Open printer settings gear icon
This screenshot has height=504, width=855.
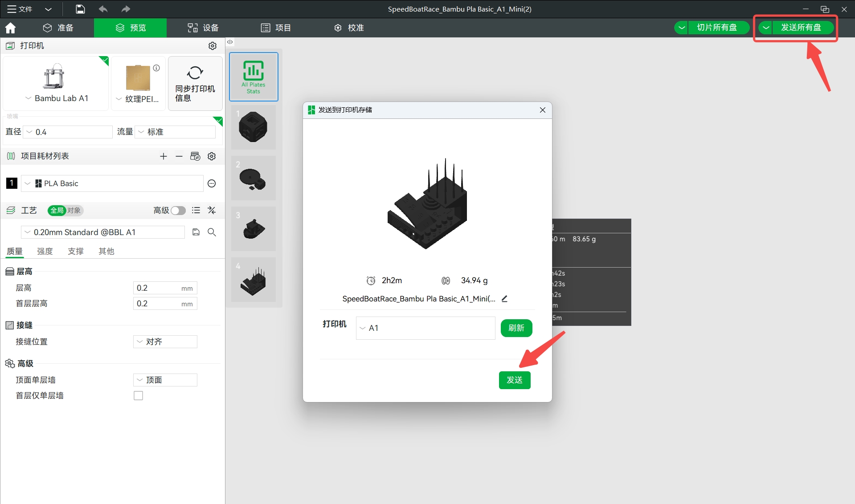point(213,46)
